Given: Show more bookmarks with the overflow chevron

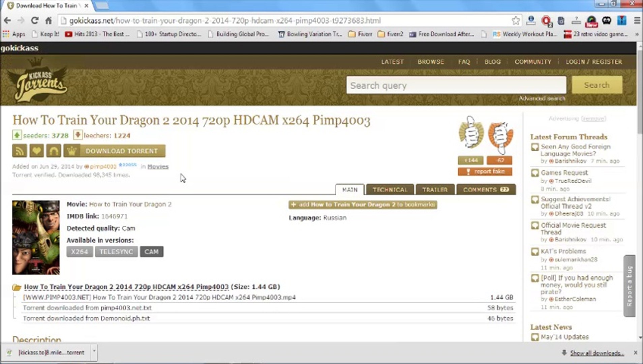Looking at the screenshot, I should coord(637,34).
